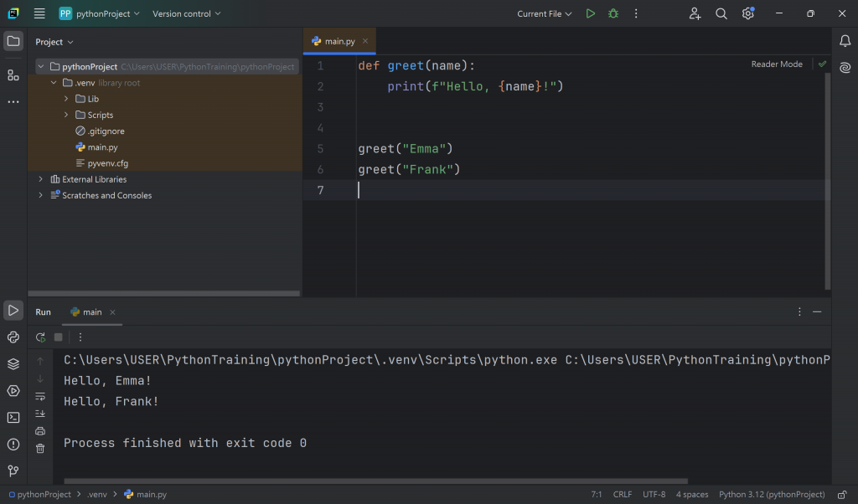Open the Terminal tool window
Screen dimensions: 858x504
point(13,418)
